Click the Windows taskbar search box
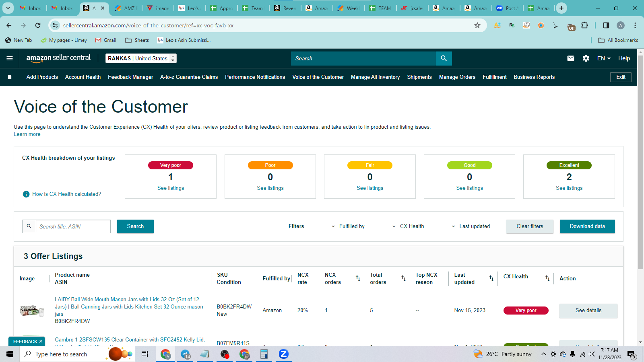Viewport: 644px width, 362px height. pos(77,354)
